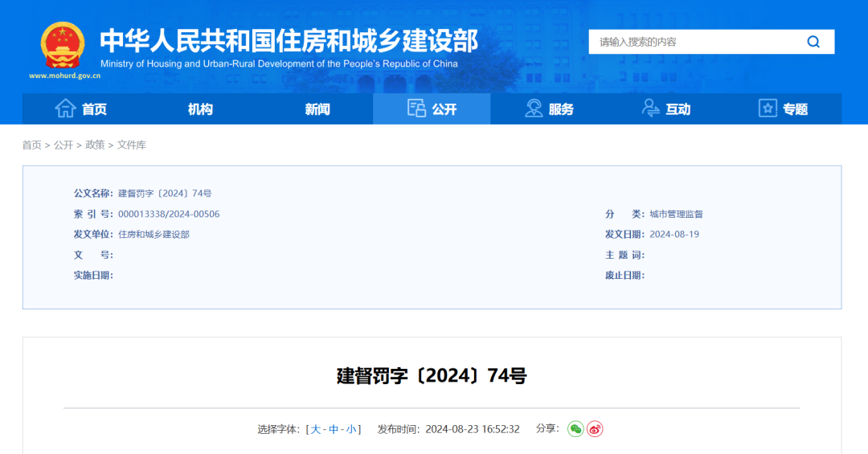Click the Chinese ministry name title
The height and width of the screenshot is (454, 868).
click(289, 41)
